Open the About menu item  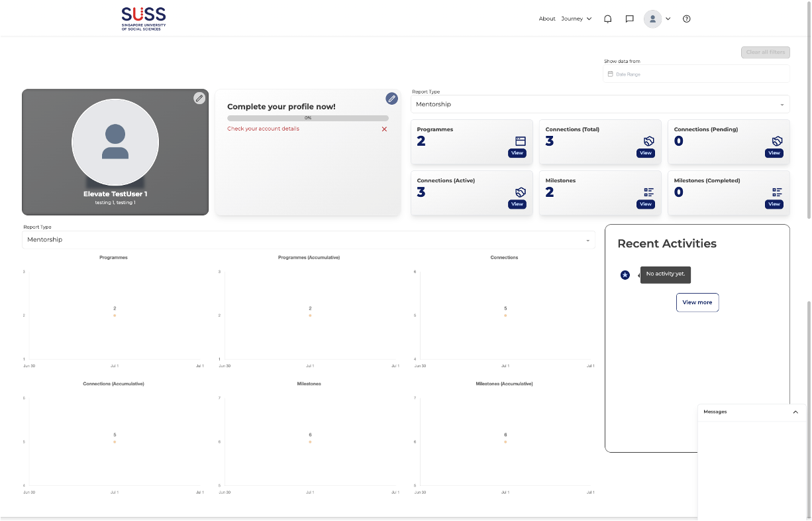click(547, 19)
